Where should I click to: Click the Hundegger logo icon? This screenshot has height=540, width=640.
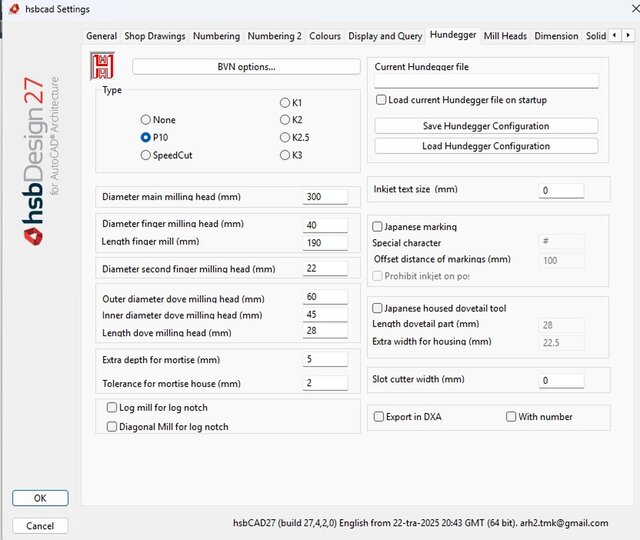coord(102,66)
